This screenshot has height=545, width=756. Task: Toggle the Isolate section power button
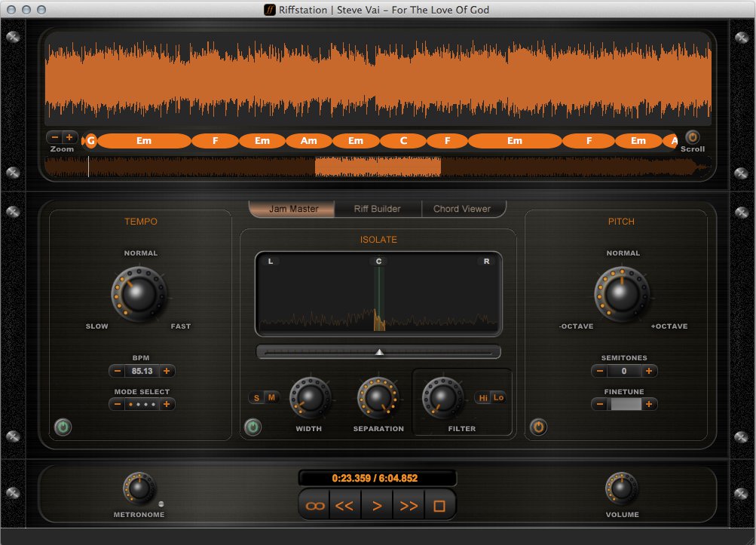(x=253, y=427)
